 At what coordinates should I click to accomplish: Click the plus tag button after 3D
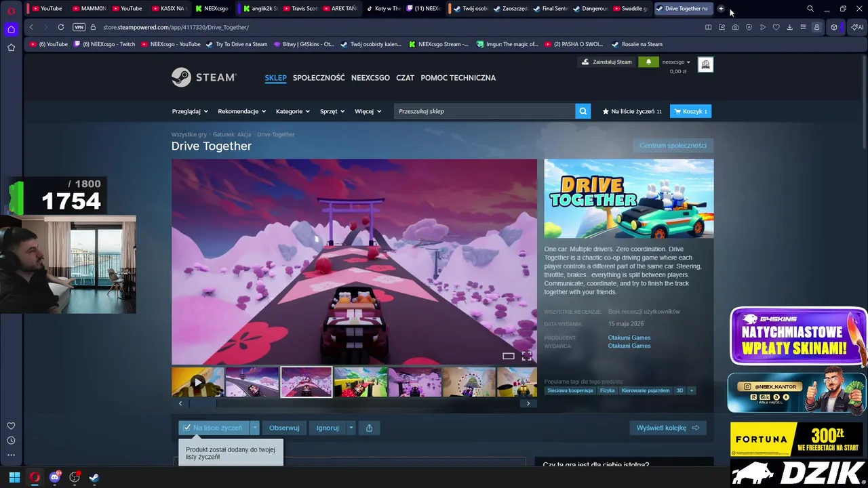(692, 390)
